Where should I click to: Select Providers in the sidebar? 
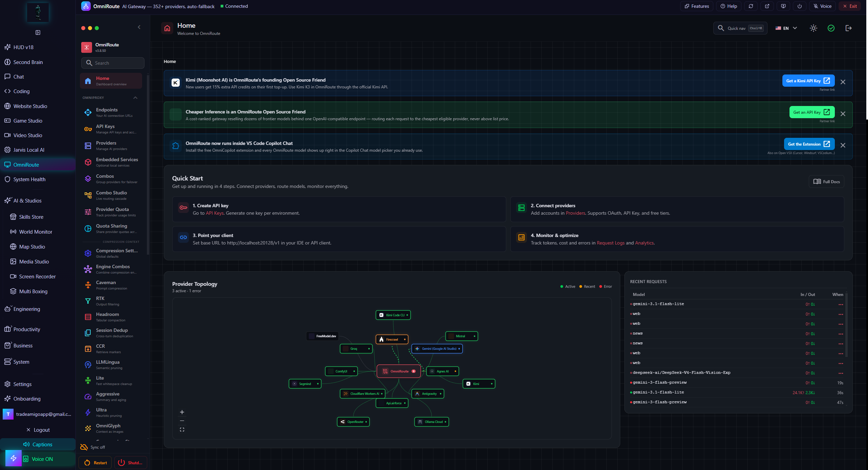point(111,146)
